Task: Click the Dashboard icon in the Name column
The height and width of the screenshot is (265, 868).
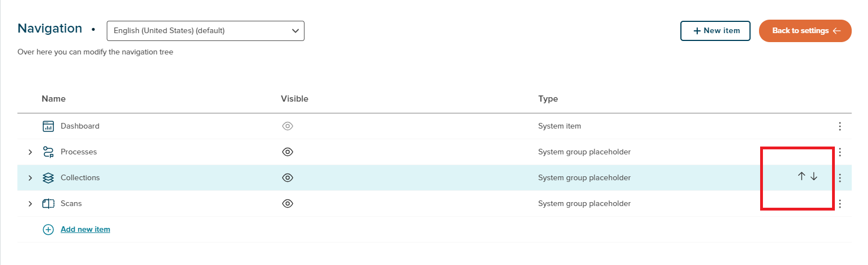Action: pos(48,126)
